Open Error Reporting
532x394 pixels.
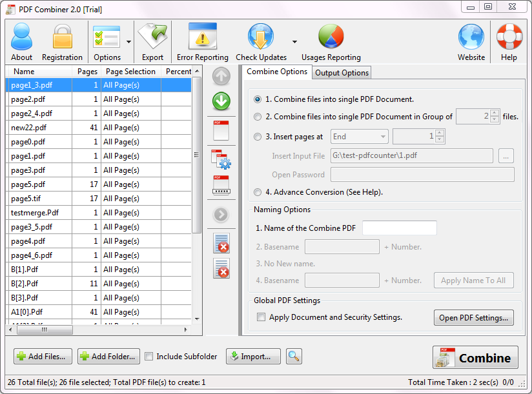click(x=203, y=42)
